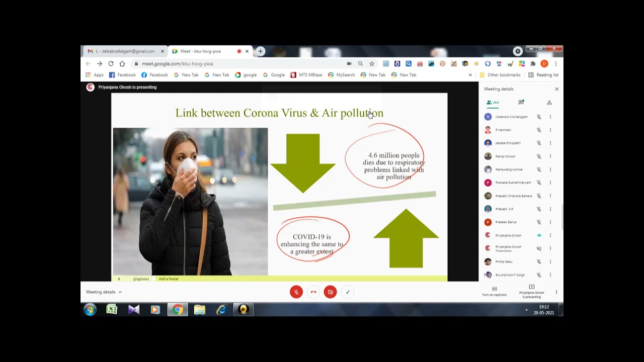The width and height of the screenshot is (644, 362).
Task: Open Visual Studio from the taskbar
Action: click(134, 310)
